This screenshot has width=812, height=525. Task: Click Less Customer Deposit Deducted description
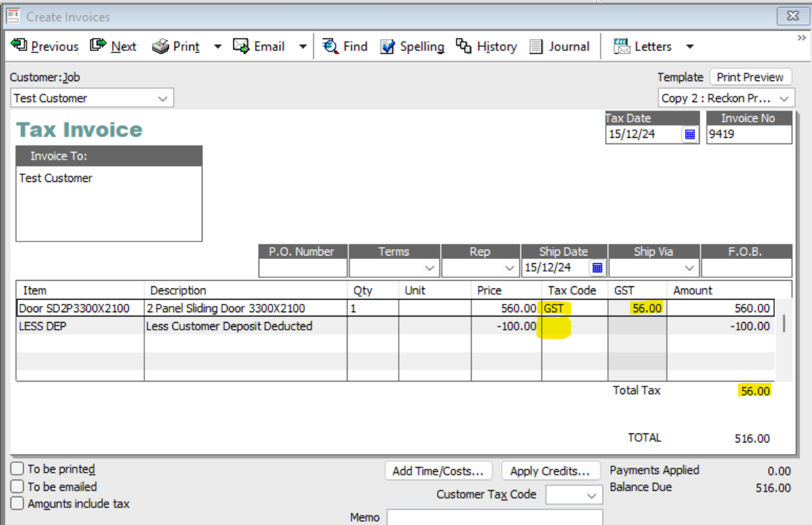pyautogui.click(x=245, y=326)
